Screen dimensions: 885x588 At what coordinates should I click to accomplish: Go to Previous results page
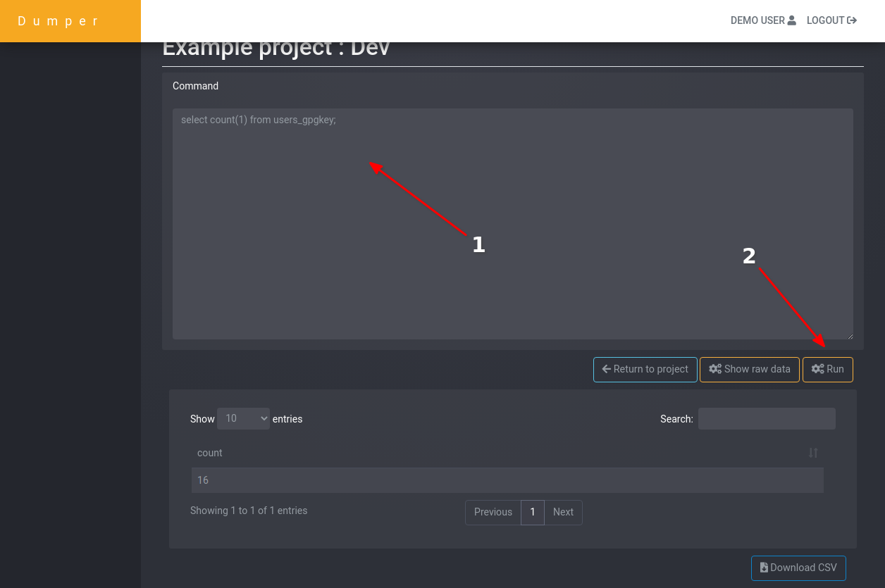click(493, 512)
